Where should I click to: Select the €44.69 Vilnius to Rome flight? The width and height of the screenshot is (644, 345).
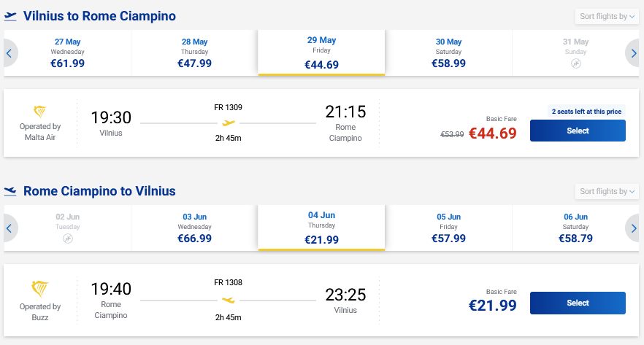(578, 131)
